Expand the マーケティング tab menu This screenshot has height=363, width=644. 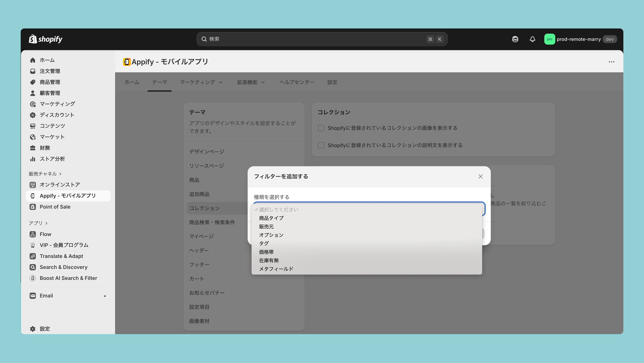[201, 82]
